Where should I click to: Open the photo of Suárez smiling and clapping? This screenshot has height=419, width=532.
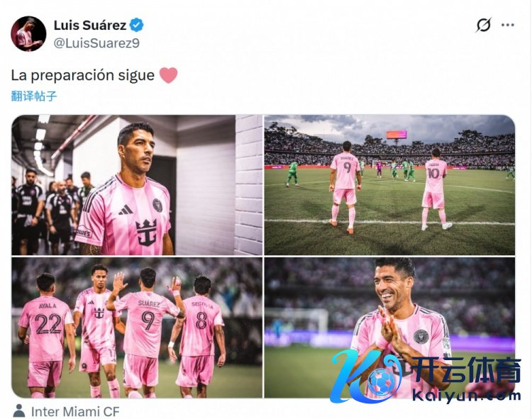pos(389,328)
